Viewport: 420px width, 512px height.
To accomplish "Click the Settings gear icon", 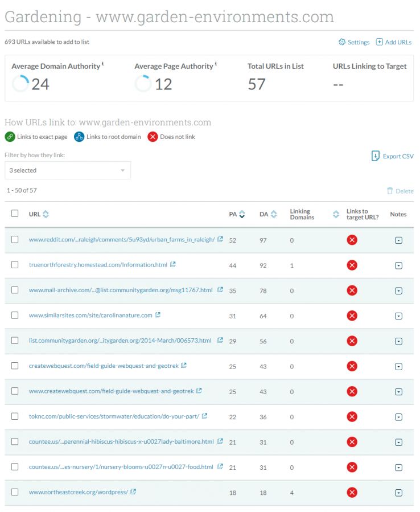I will coord(342,42).
